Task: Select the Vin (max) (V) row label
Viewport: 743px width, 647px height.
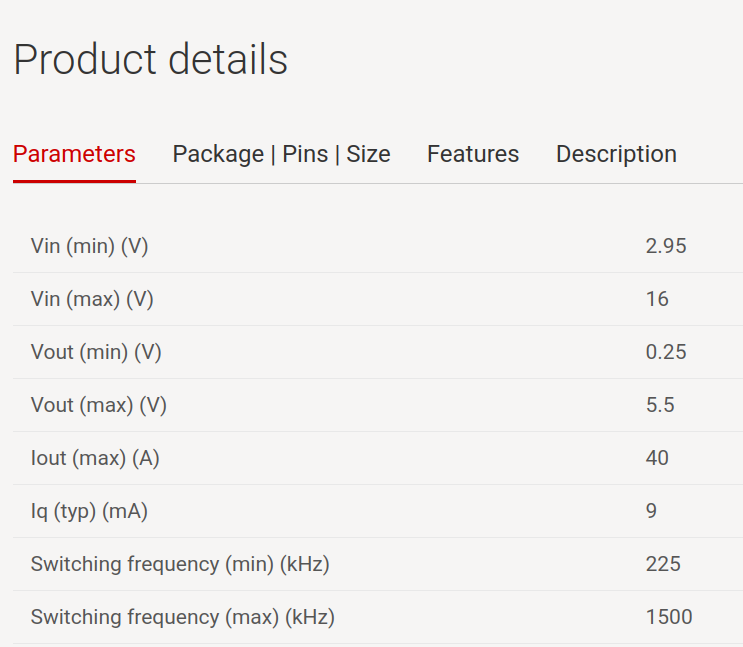Action: pos(92,299)
